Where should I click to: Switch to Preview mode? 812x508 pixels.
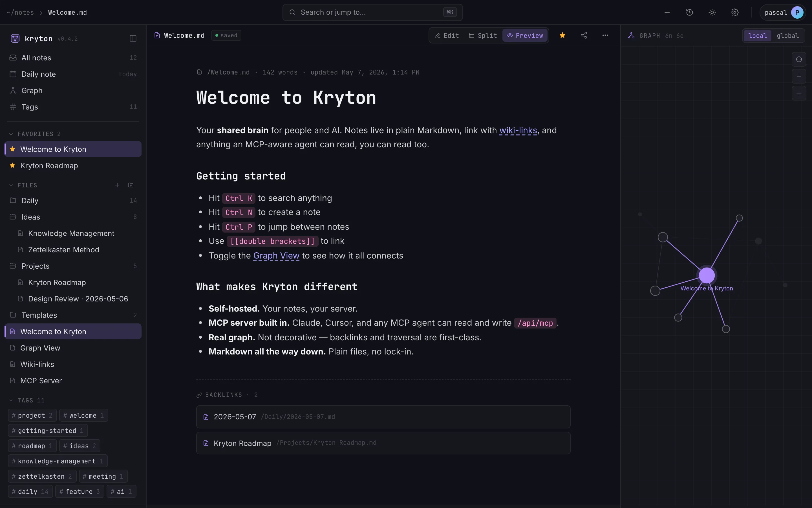pyautogui.click(x=525, y=35)
